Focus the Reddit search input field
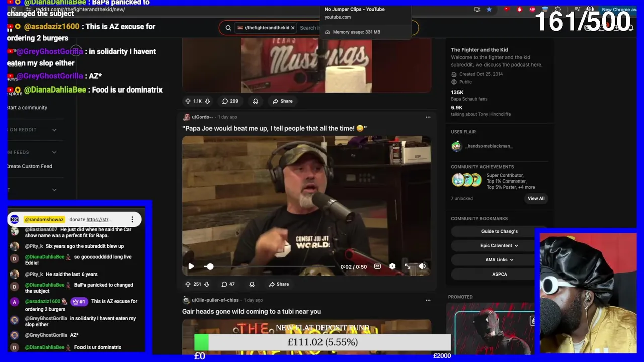644x362 pixels. click(309, 28)
